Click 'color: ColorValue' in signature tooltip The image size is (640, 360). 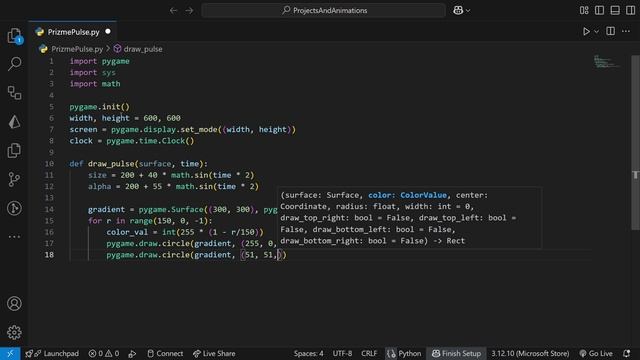[407, 195]
